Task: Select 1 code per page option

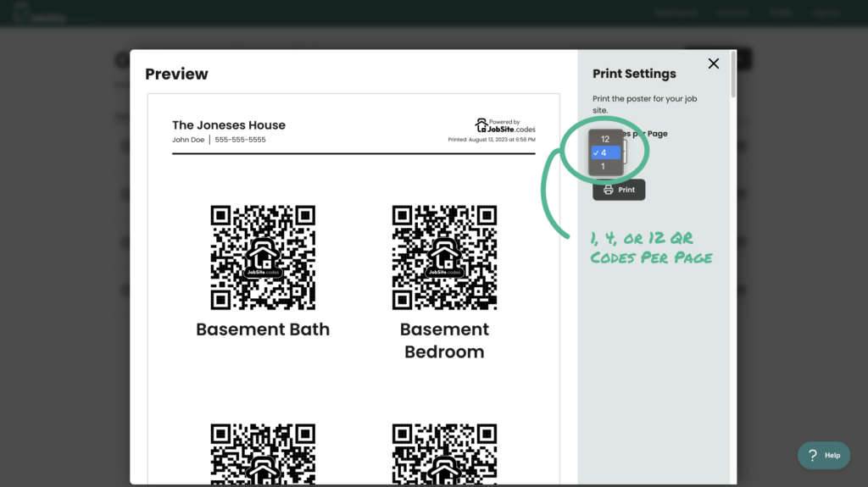Action: [x=605, y=167]
